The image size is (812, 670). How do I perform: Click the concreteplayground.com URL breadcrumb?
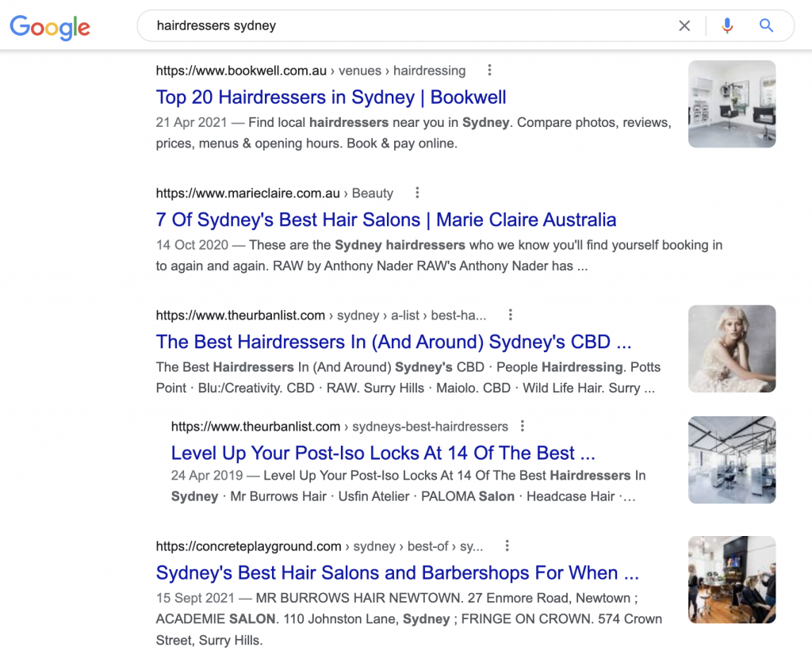(320, 546)
